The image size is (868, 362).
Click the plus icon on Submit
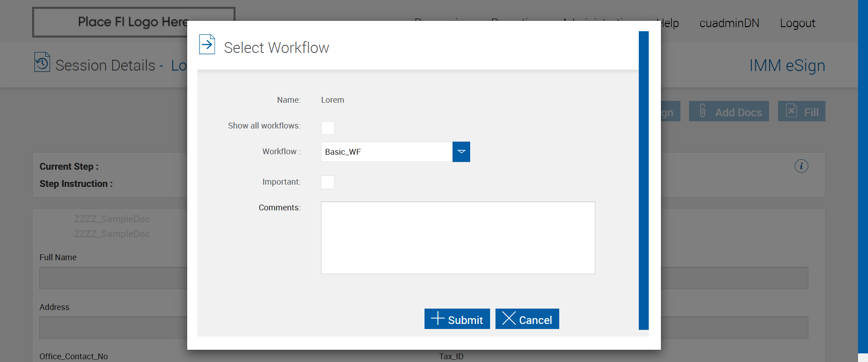437,318
